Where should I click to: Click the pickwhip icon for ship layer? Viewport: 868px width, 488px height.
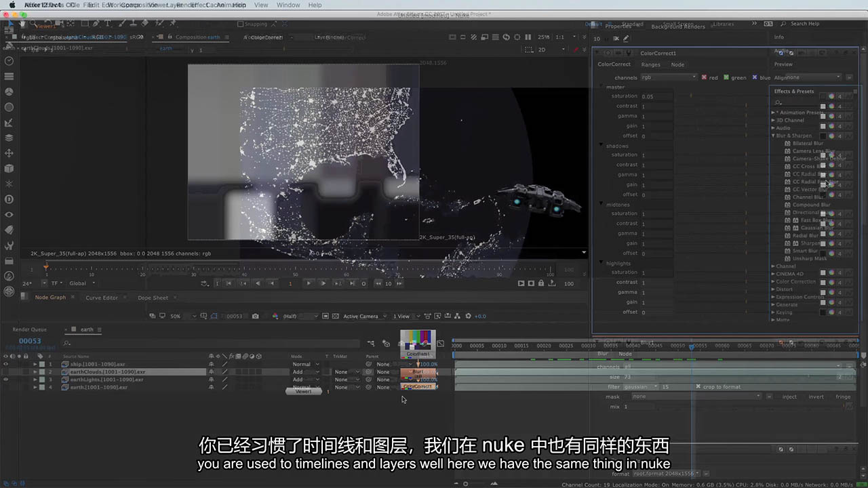click(368, 364)
